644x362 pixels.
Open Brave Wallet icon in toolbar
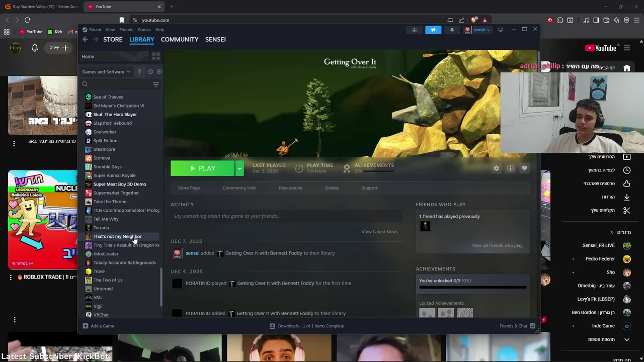[x=606, y=20]
